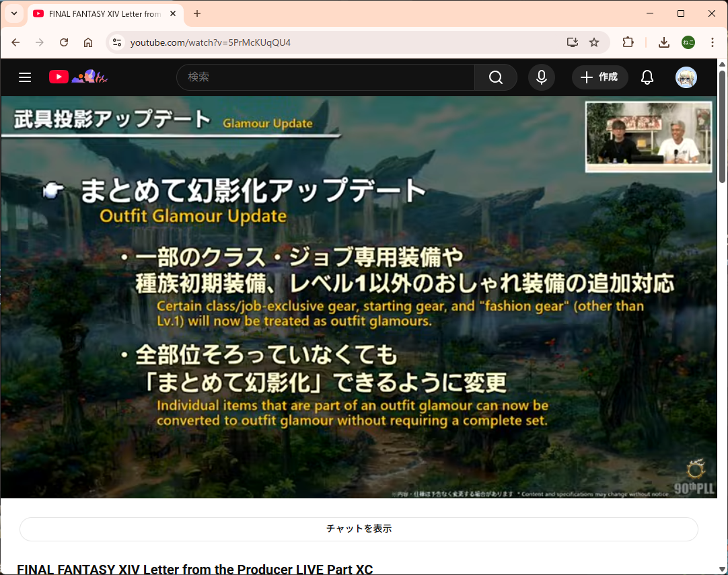Open the YouTube hamburger guide menu
The image size is (728, 575).
tap(25, 77)
